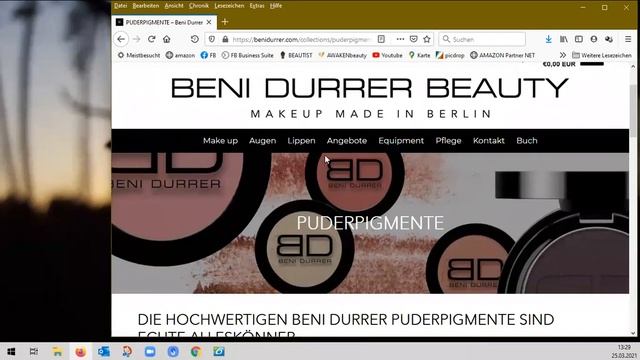Open Task View in taskbar
Viewport: 640px width, 360px height.
click(x=34, y=351)
